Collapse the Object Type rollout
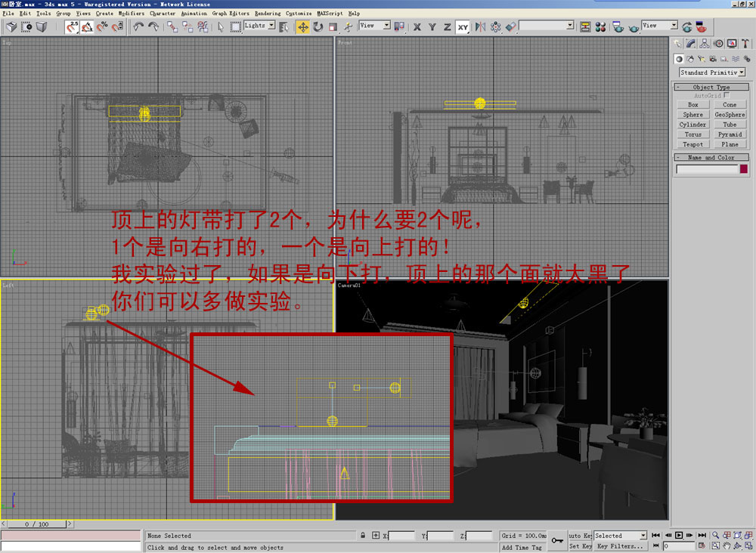 point(711,87)
